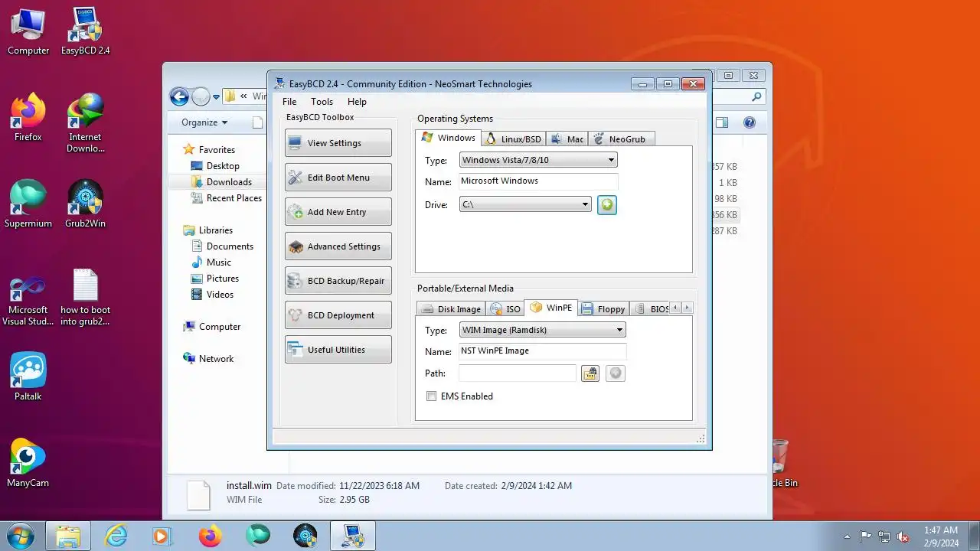
Task: Select the how to boot into grub2 file
Action: tap(86, 297)
